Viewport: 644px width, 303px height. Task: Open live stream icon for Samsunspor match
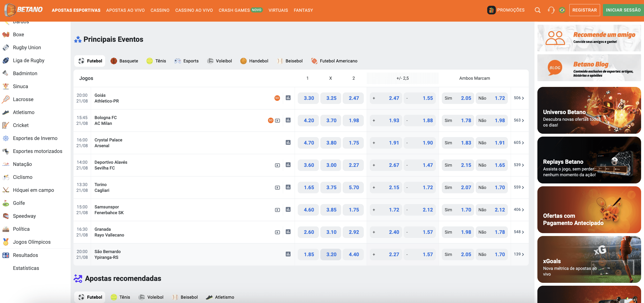(277, 210)
